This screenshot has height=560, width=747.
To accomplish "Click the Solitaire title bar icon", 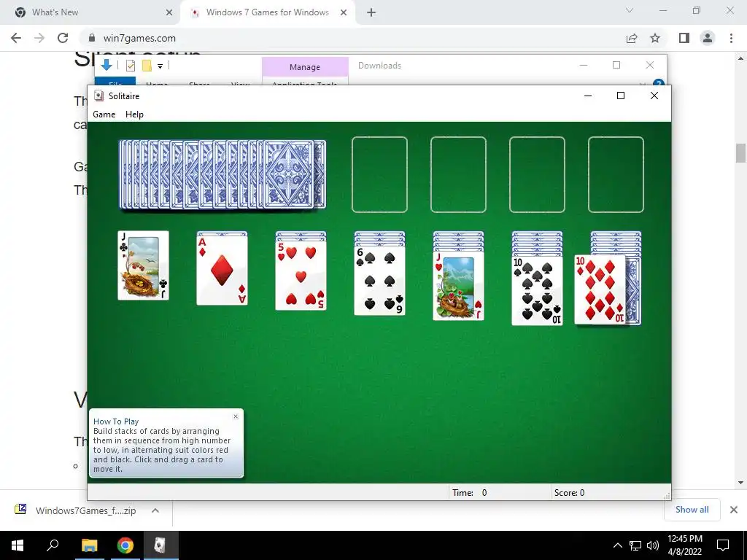I will point(98,96).
